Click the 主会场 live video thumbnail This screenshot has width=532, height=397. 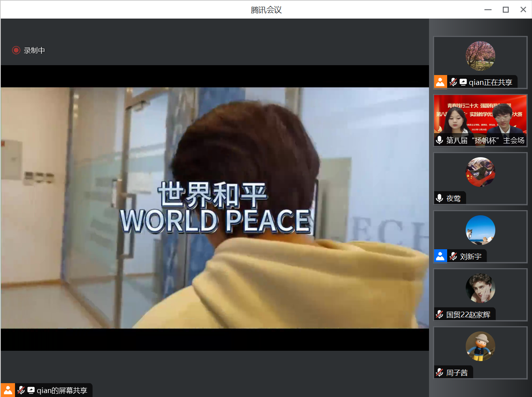[x=480, y=119]
